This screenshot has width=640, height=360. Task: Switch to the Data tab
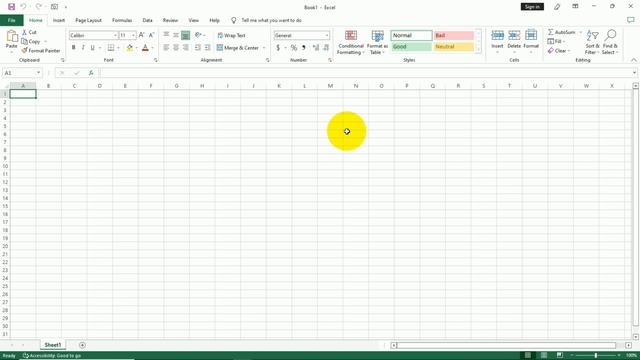147,20
